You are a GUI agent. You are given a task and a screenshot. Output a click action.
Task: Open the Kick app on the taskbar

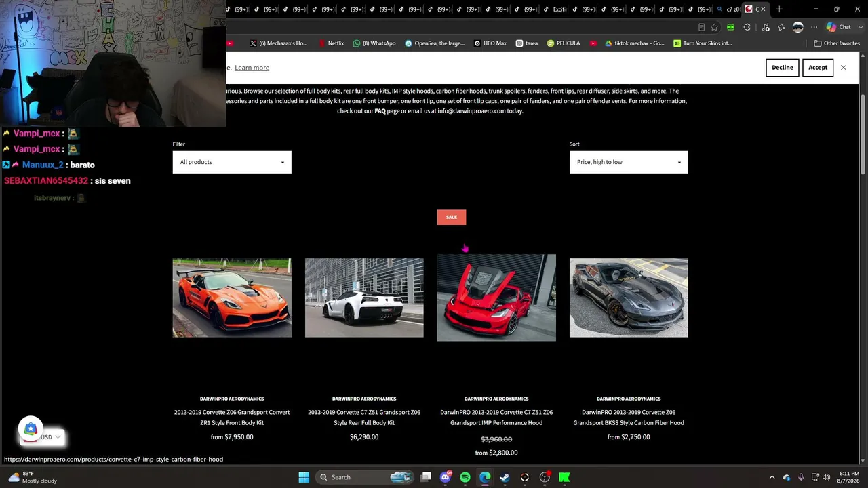[x=564, y=477]
